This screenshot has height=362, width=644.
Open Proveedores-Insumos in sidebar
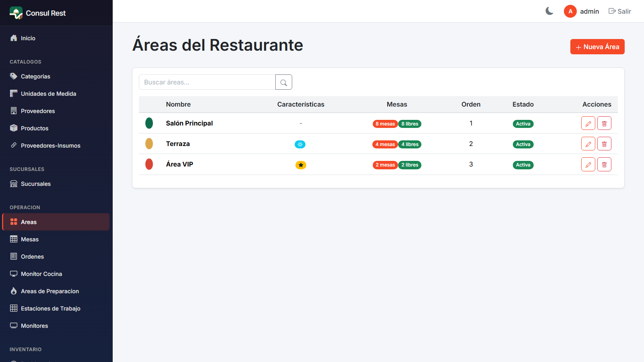[56, 146]
